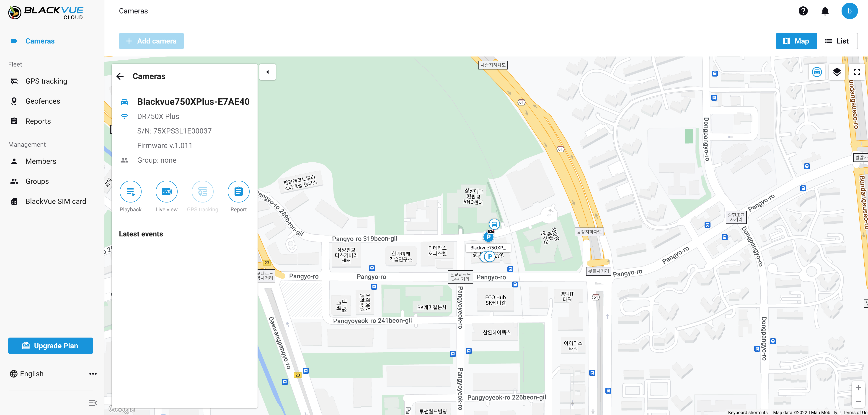The width and height of the screenshot is (868, 415).
Task: Collapse the left sidebar menu
Action: point(93,403)
